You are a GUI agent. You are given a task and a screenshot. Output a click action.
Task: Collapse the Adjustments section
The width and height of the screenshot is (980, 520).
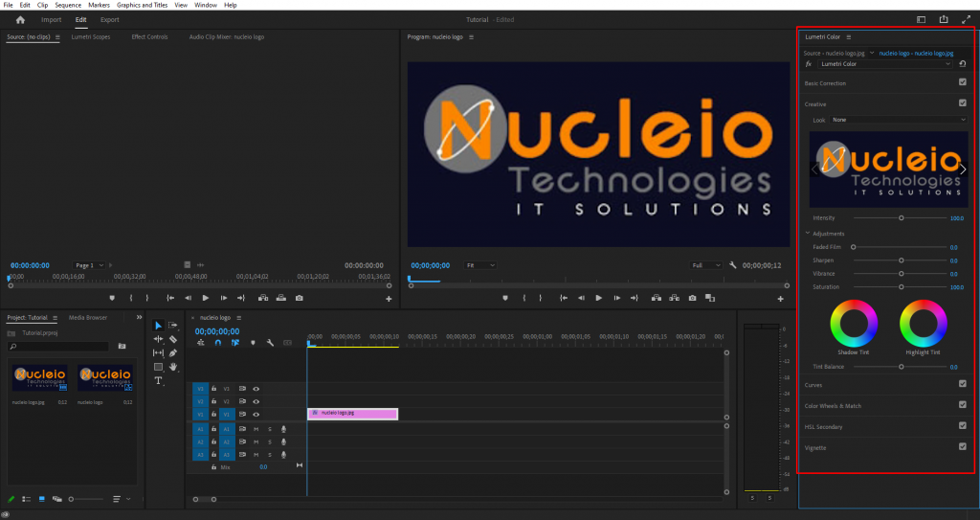(808, 234)
